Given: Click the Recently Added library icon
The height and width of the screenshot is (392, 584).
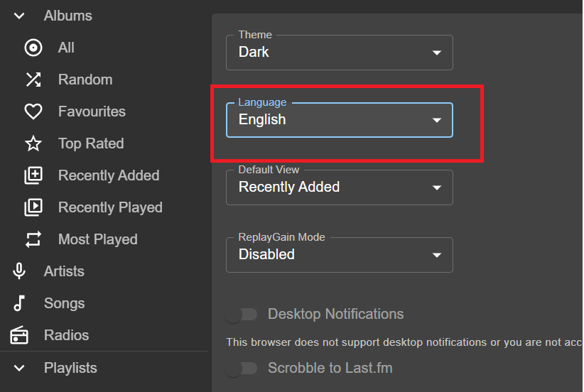Looking at the screenshot, I should coord(33,175).
